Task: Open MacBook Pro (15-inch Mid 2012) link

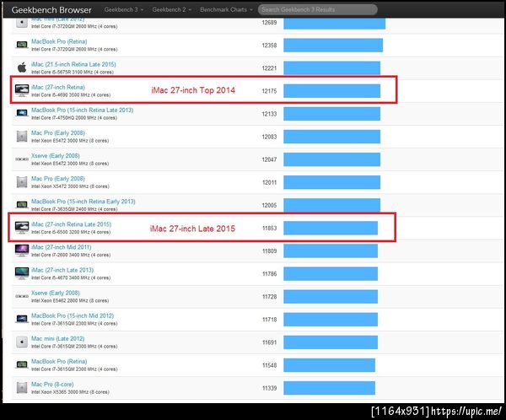Action: 73,315
